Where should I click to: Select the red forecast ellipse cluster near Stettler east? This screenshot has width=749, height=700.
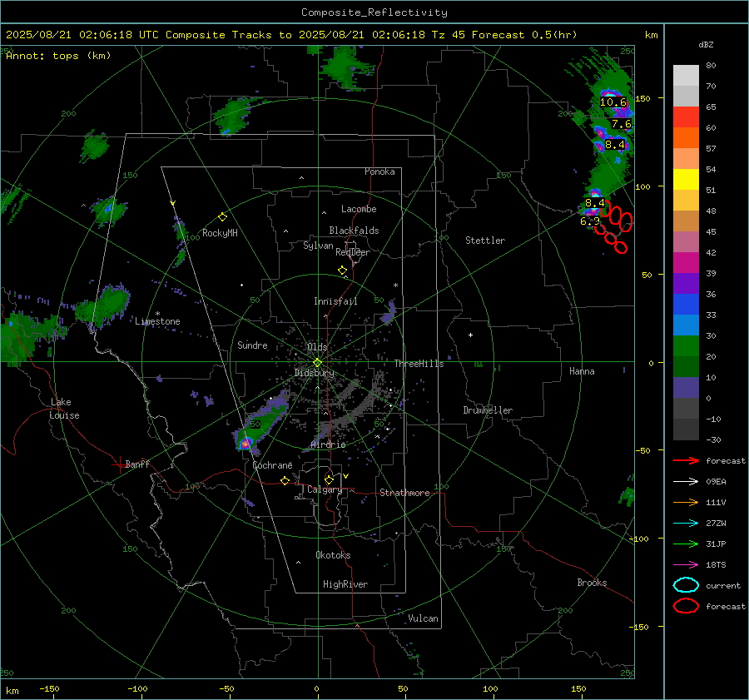(615, 227)
